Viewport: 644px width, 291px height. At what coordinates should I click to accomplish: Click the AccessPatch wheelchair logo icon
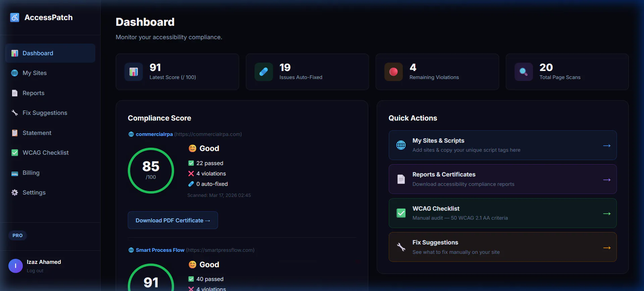pos(15,17)
